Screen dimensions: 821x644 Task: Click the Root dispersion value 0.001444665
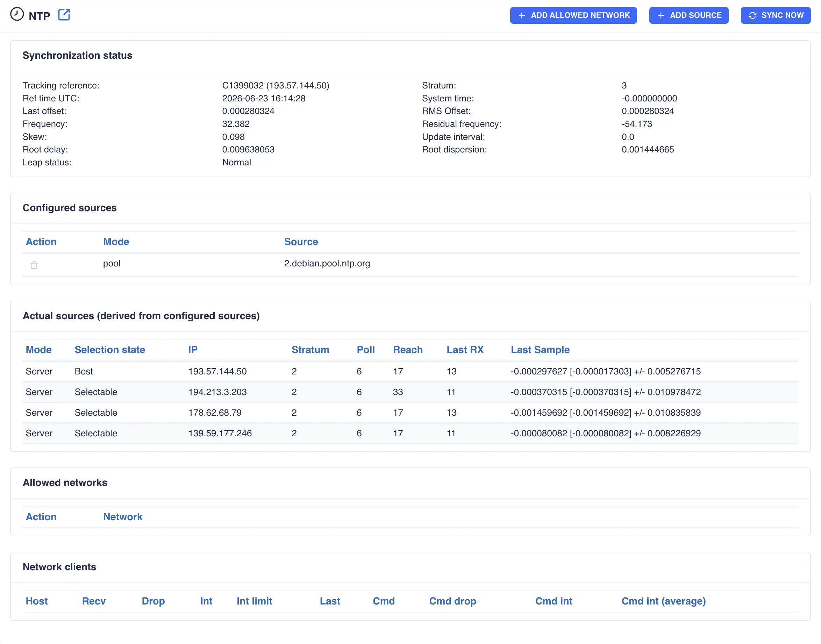click(648, 150)
